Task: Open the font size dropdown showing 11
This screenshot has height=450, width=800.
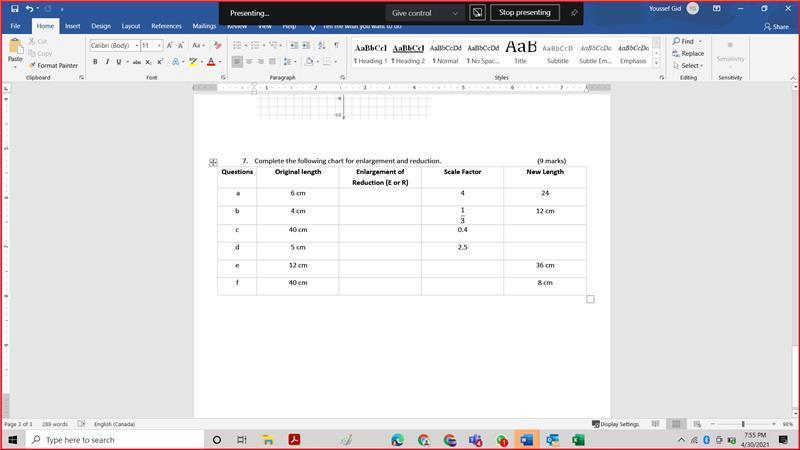Action: 159,45
